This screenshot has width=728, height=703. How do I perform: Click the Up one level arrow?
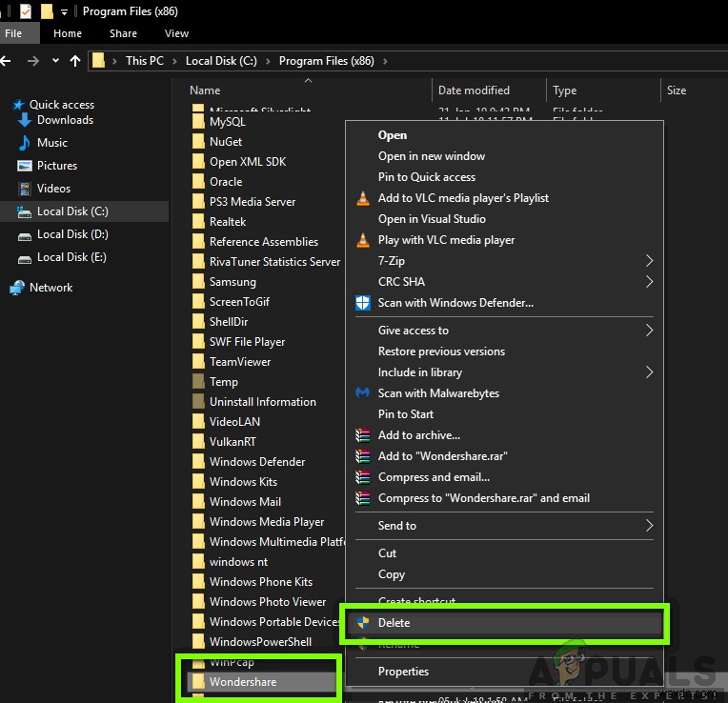[x=75, y=61]
